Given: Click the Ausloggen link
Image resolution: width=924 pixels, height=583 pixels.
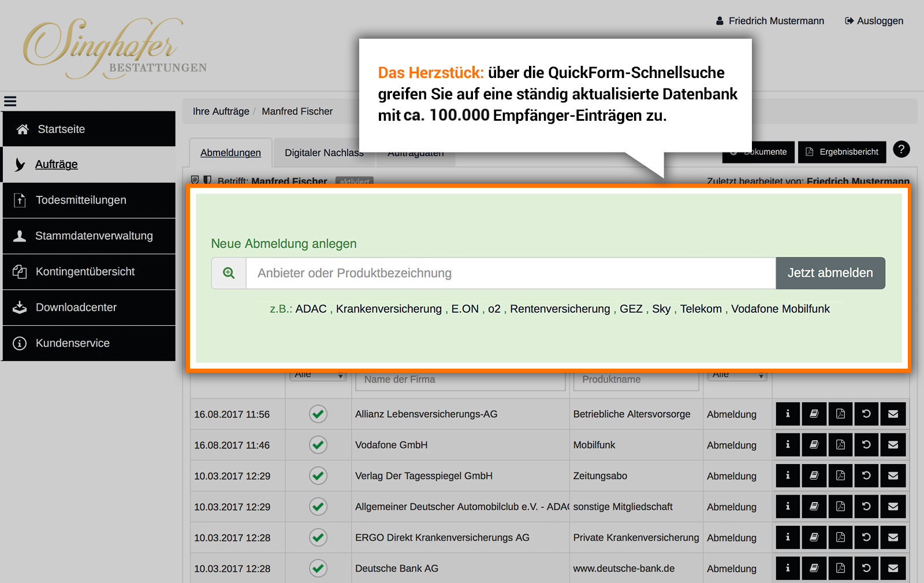Looking at the screenshot, I should 874,21.
